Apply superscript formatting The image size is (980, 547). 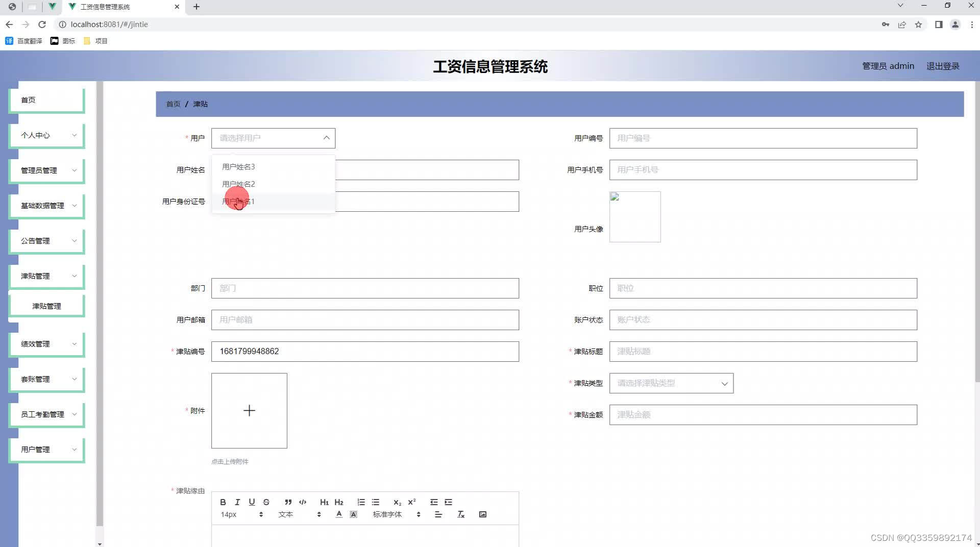[x=412, y=502]
